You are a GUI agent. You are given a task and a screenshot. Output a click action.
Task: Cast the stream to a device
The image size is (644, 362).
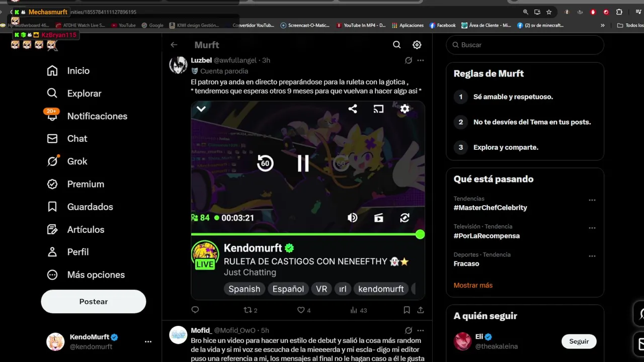(378, 109)
